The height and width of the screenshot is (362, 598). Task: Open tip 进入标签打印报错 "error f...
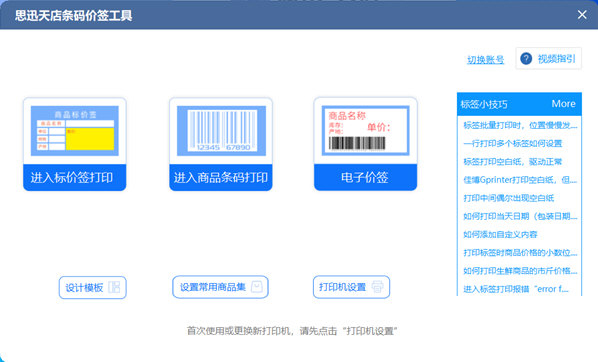point(516,289)
